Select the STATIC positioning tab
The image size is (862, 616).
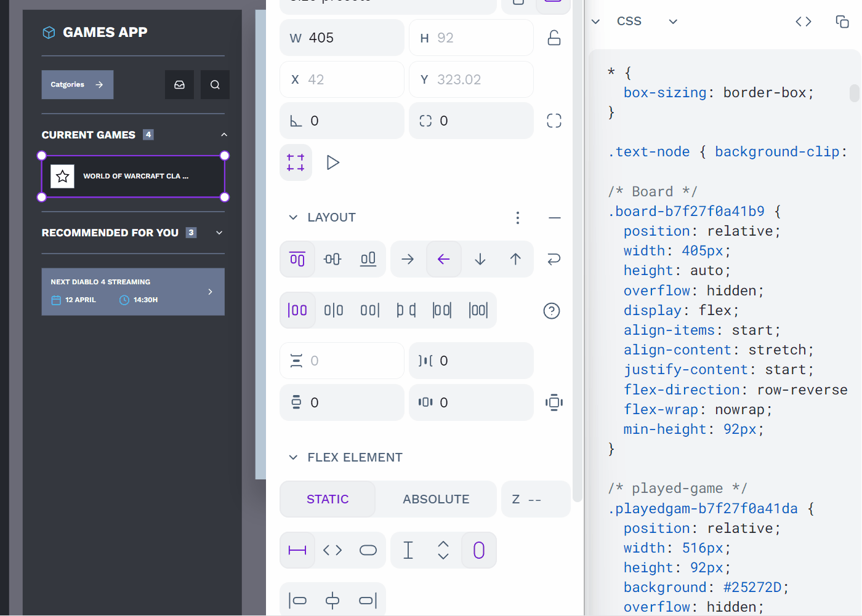click(328, 499)
